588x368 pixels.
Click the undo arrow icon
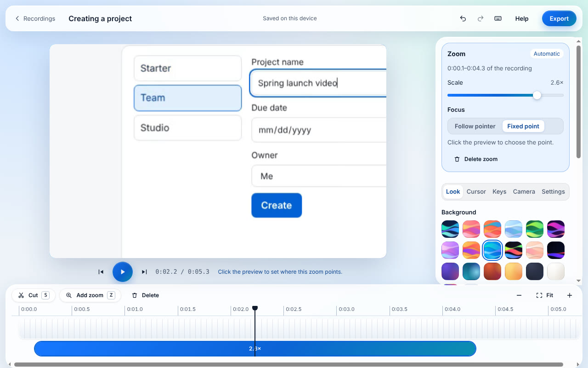pyautogui.click(x=463, y=18)
